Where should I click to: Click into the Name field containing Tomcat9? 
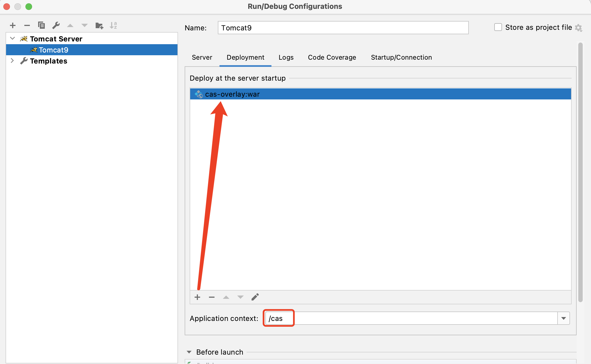point(343,28)
